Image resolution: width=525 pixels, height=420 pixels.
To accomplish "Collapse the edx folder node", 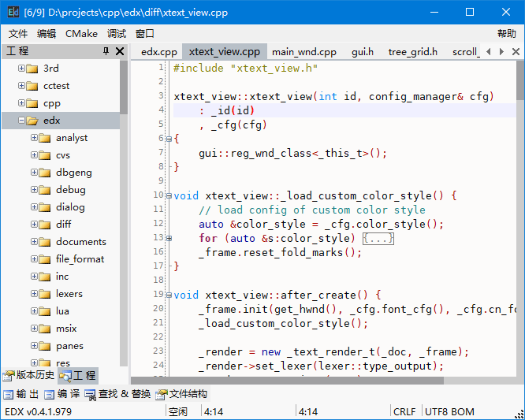I will coord(21,120).
